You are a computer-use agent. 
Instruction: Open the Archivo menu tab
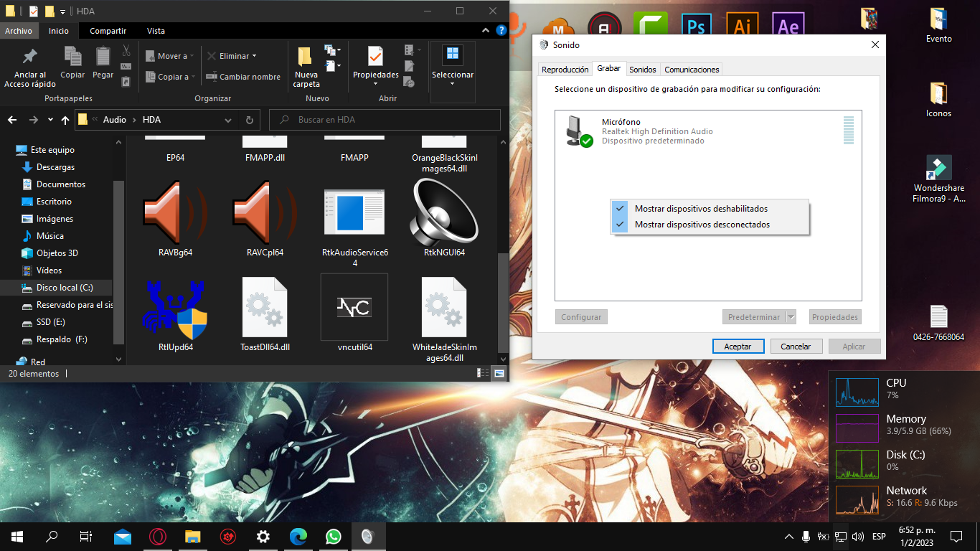pos(19,31)
